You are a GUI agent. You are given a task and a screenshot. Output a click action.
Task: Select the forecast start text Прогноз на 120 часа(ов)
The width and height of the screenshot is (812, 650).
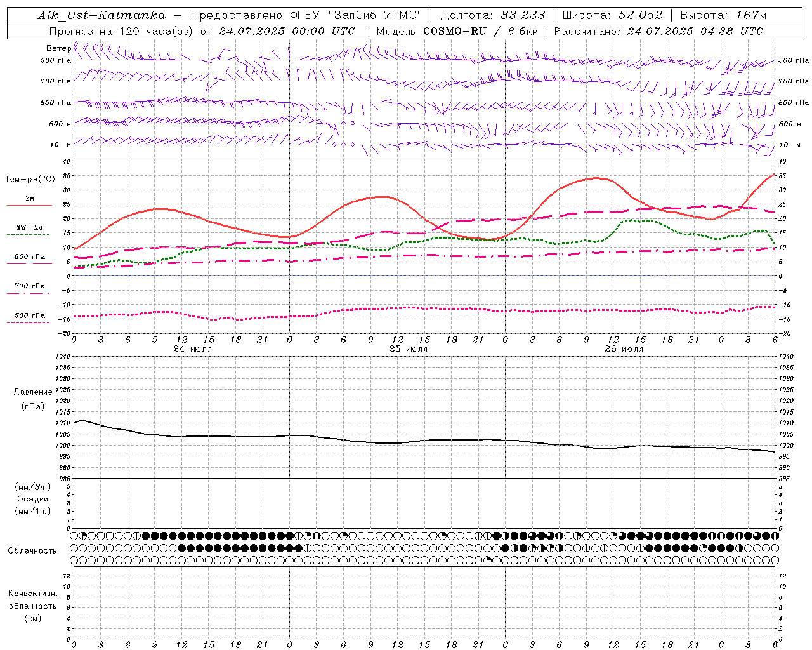coord(122,31)
